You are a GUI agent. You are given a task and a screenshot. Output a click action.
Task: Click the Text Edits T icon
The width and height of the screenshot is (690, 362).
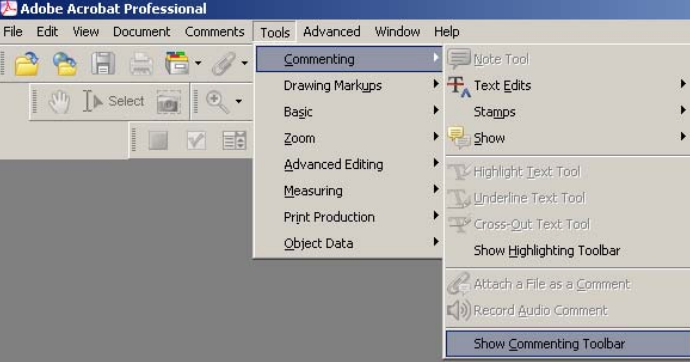pos(459,86)
